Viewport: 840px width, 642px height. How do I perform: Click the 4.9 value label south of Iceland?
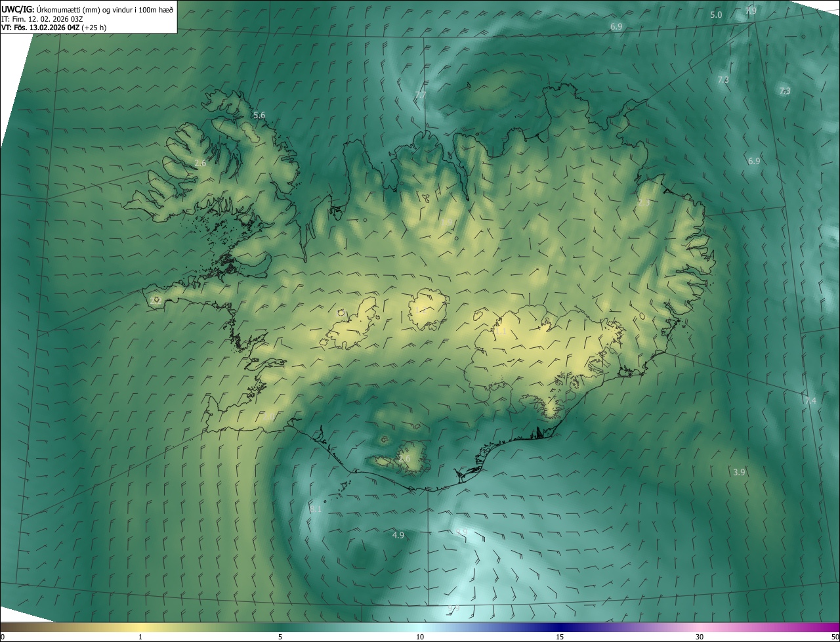pos(398,535)
